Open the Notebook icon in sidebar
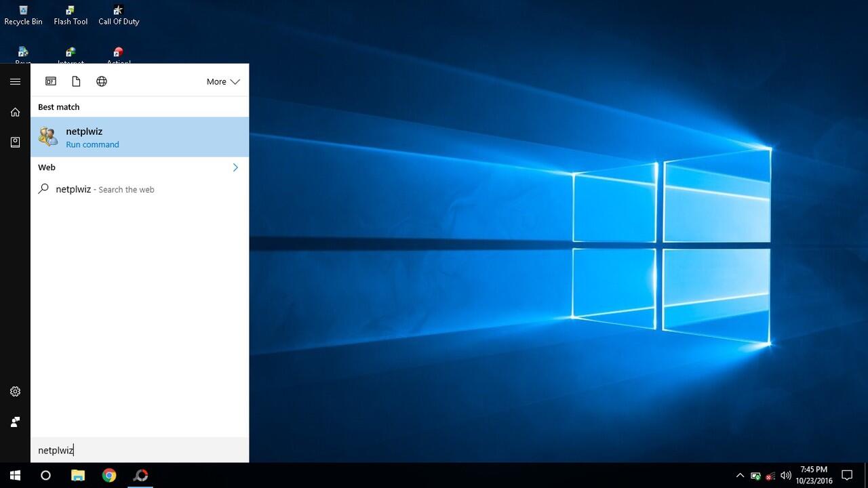Viewport: 868px width, 488px height. [x=15, y=142]
